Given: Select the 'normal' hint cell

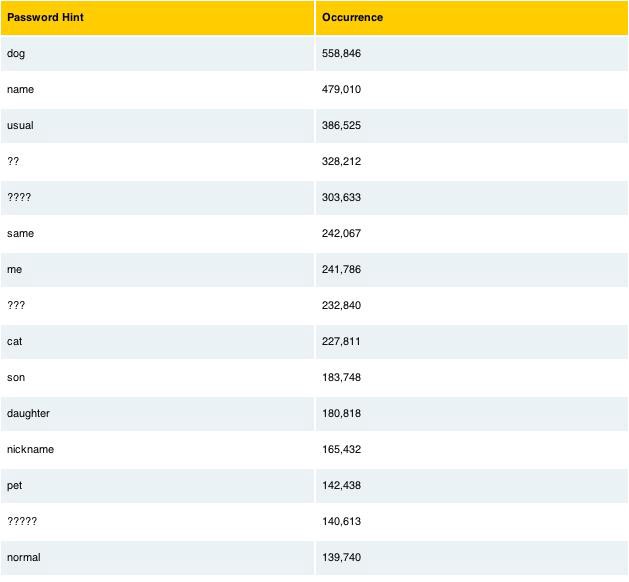Looking at the screenshot, I should click(x=157, y=558).
